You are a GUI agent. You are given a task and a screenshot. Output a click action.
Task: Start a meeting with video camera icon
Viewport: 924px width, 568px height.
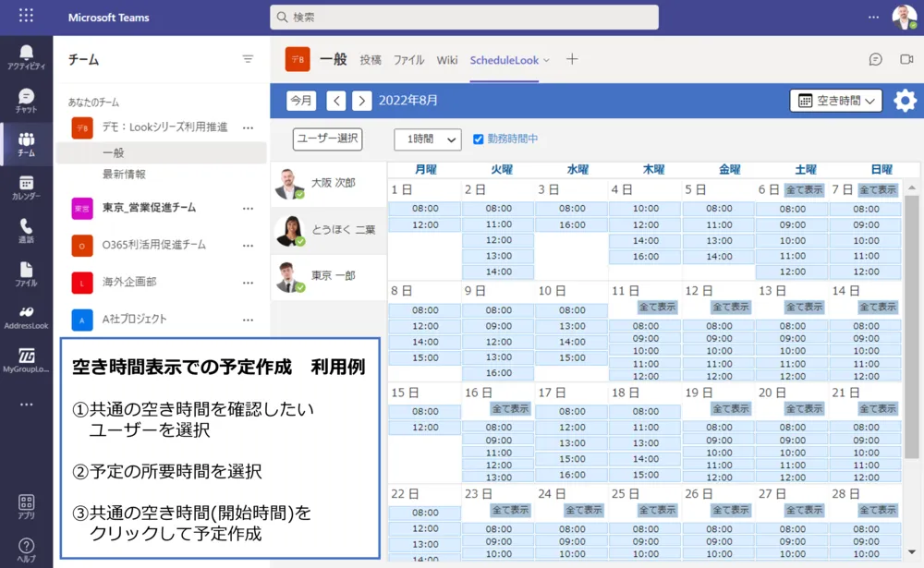(x=906, y=59)
